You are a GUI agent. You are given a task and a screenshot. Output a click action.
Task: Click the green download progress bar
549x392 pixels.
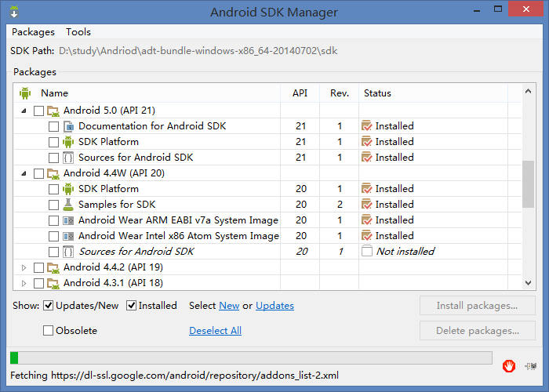click(x=251, y=358)
